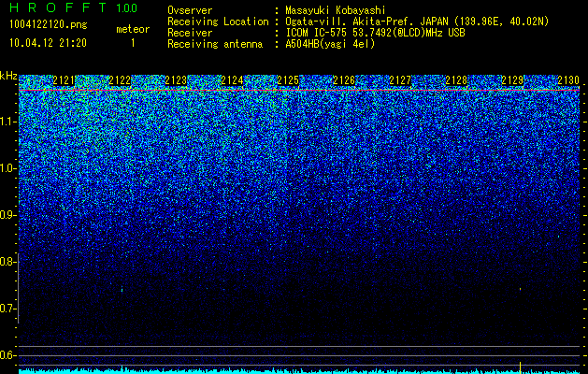Click the ICOM IC-575 receiver text
The width and height of the screenshot is (588, 374).
click(x=375, y=33)
